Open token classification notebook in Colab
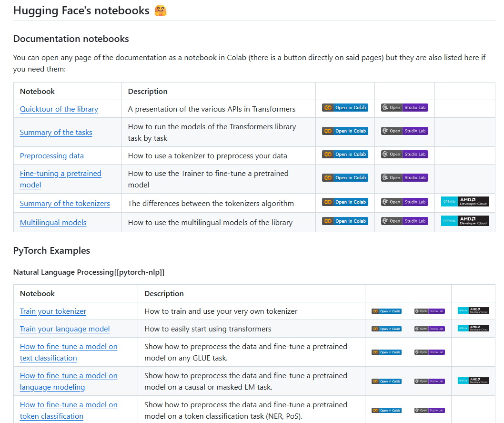 pyautogui.click(x=386, y=410)
